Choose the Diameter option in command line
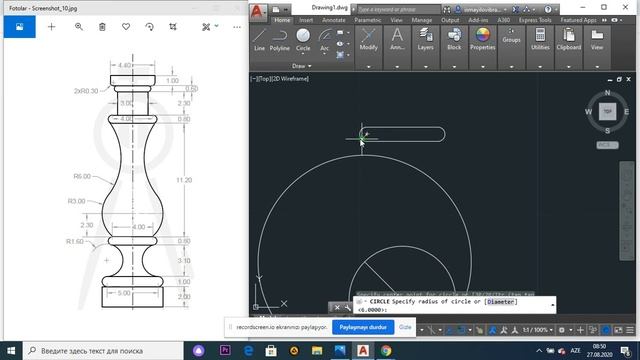 (x=500, y=302)
